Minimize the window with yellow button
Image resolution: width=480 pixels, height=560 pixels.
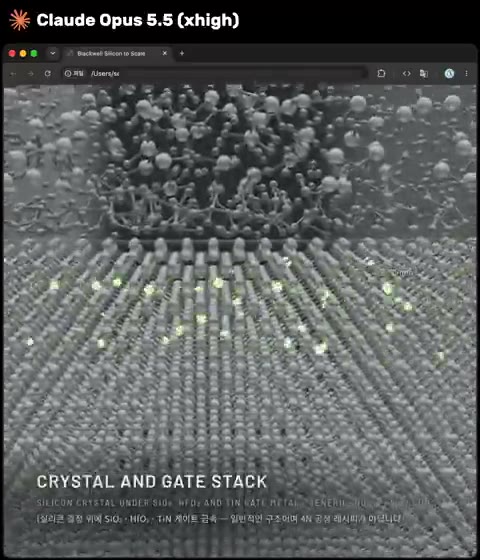(x=23, y=54)
